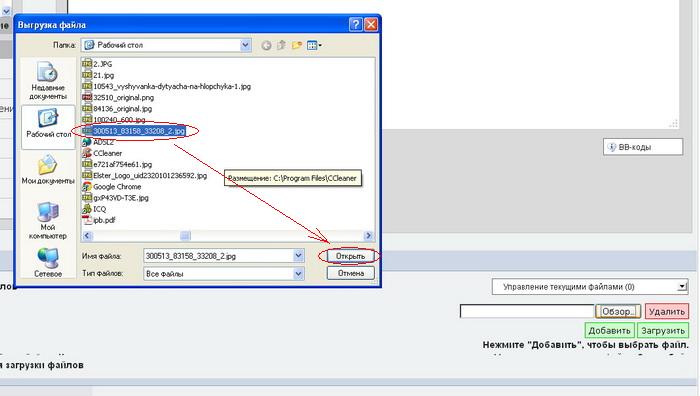Click the Отмена button
Screen dimensions: 700x396
[x=350, y=273]
